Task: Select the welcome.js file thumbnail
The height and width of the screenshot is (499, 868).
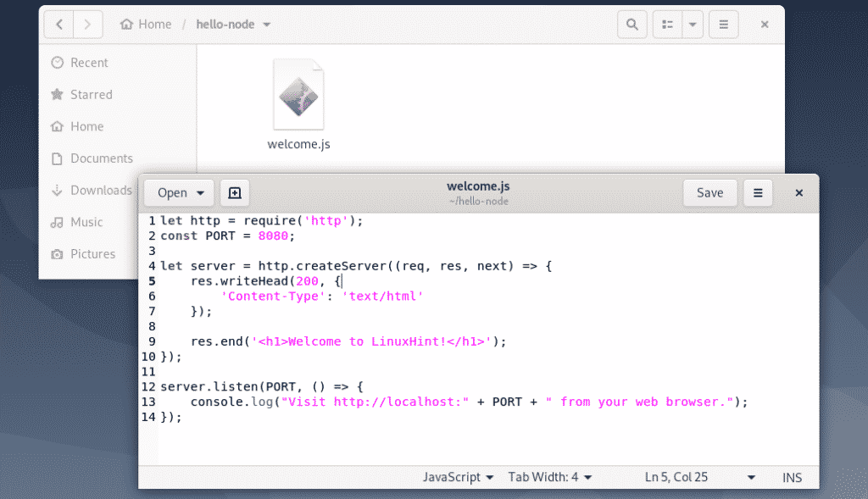Action: click(298, 95)
